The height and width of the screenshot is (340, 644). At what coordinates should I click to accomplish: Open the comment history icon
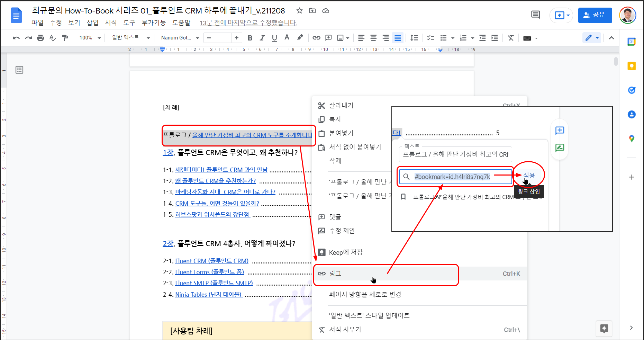tap(536, 15)
